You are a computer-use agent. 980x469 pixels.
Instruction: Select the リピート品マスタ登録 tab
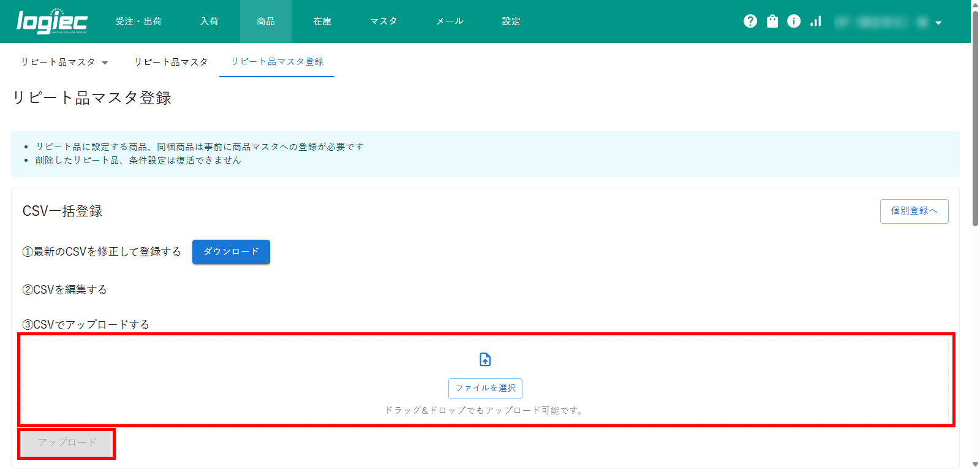pos(277,62)
